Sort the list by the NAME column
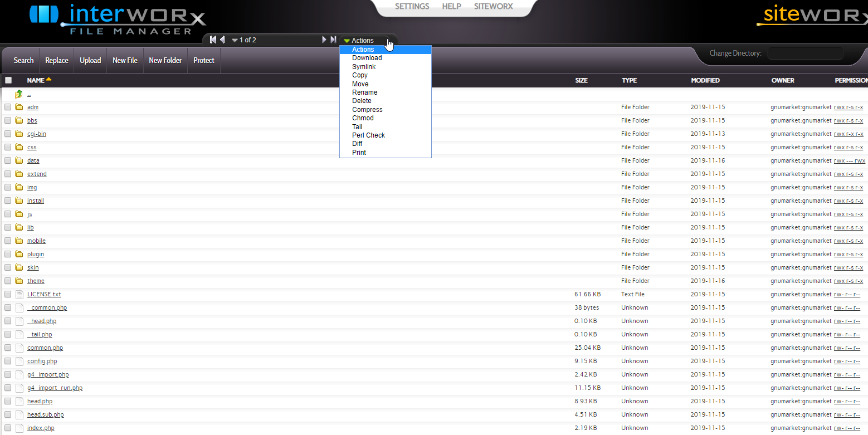The width and height of the screenshot is (868, 435). point(36,80)
